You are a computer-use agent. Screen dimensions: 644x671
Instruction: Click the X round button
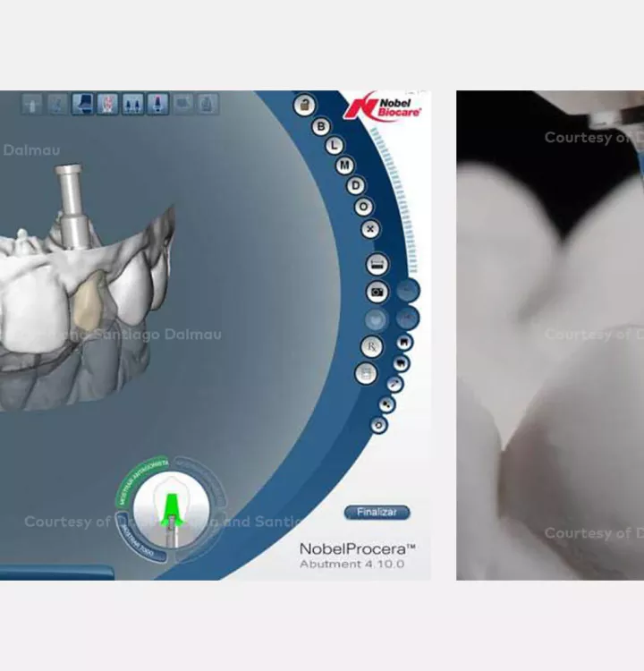[370, 229]
